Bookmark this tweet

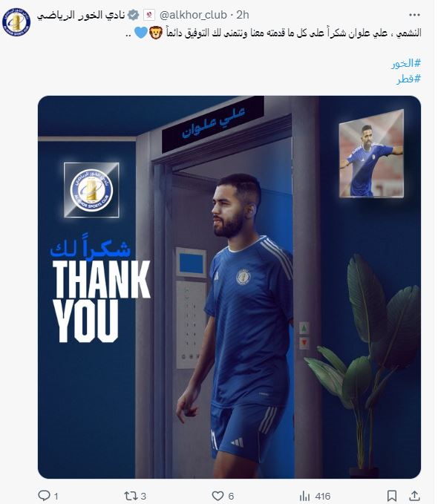(x=392, y=496)
